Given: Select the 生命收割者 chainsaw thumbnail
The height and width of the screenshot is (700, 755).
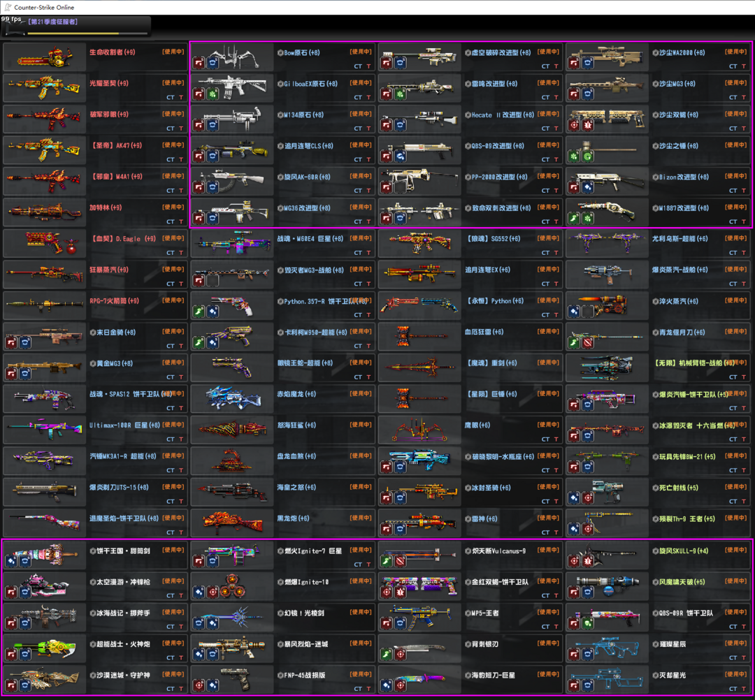Looking at the screenshot, I should tap(44, 57).
